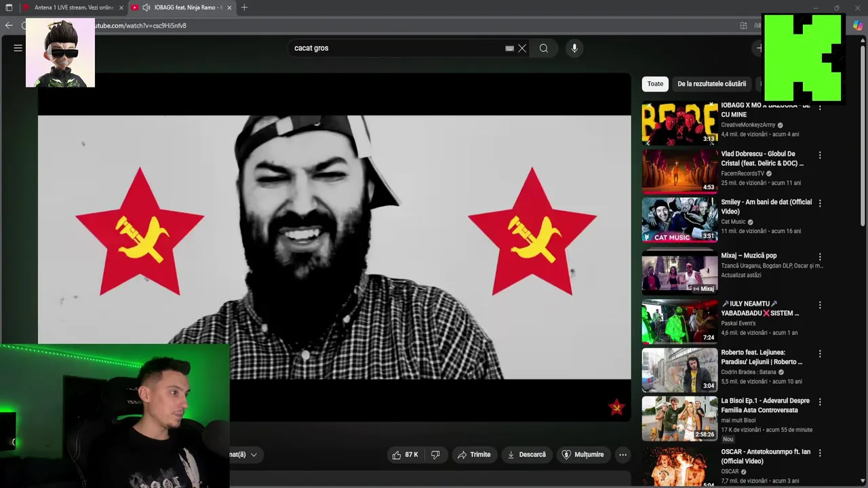This screenshot has height=488, width=868.
Task: Open options for OSCAR Antetokounmpo video
Action: [x=820, y=453]
